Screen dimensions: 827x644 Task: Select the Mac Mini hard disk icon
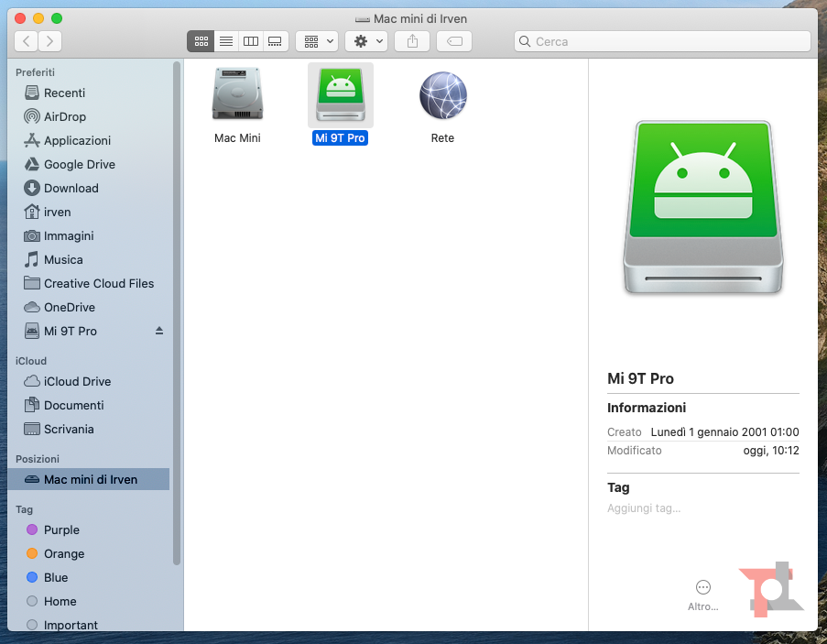[237, 94]
